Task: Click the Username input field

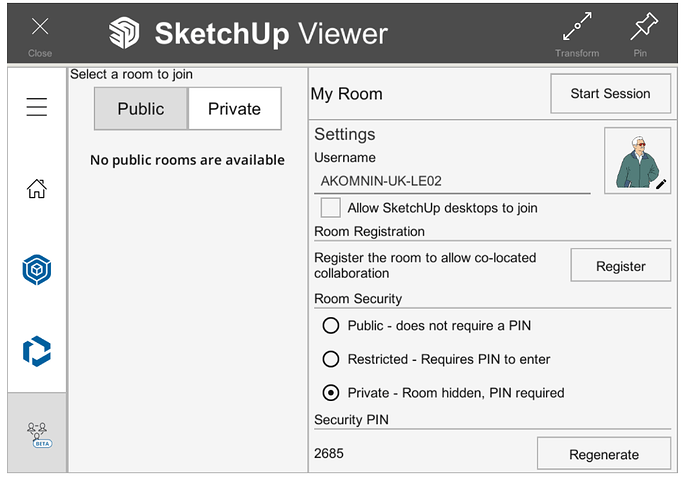Action: pyautogui.click(x=452, y=181)
